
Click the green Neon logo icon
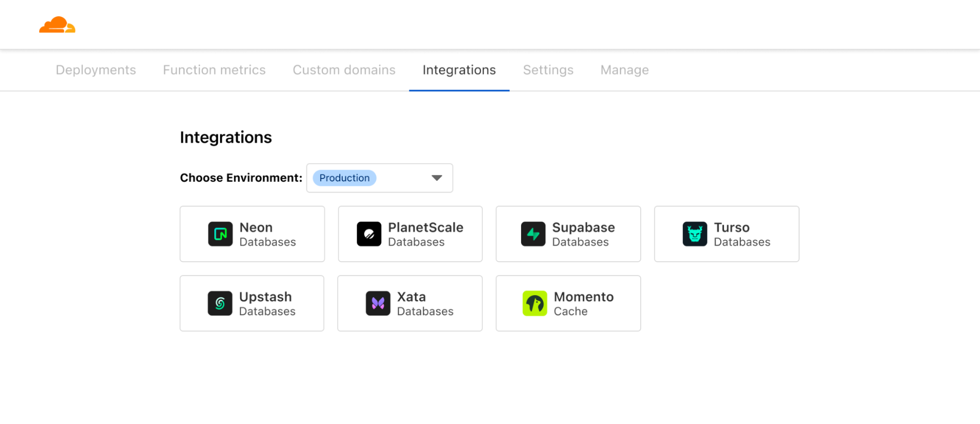click(x=220, y=234)
